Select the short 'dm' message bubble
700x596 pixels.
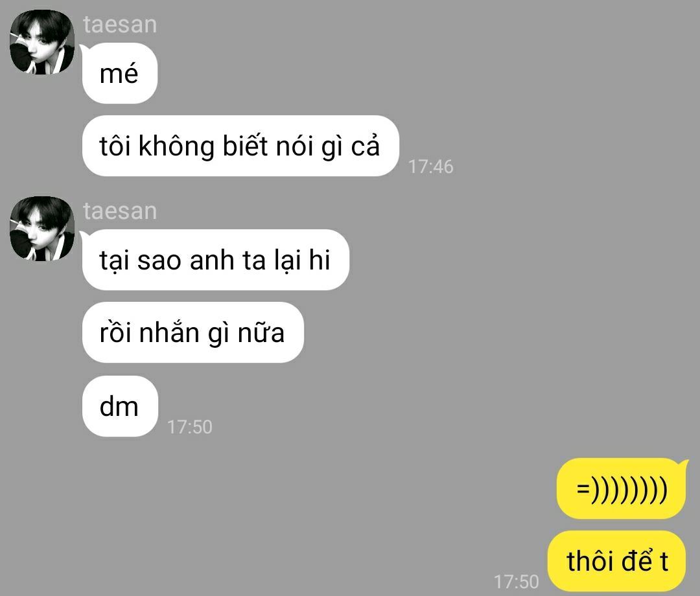(x=120, y=406)
